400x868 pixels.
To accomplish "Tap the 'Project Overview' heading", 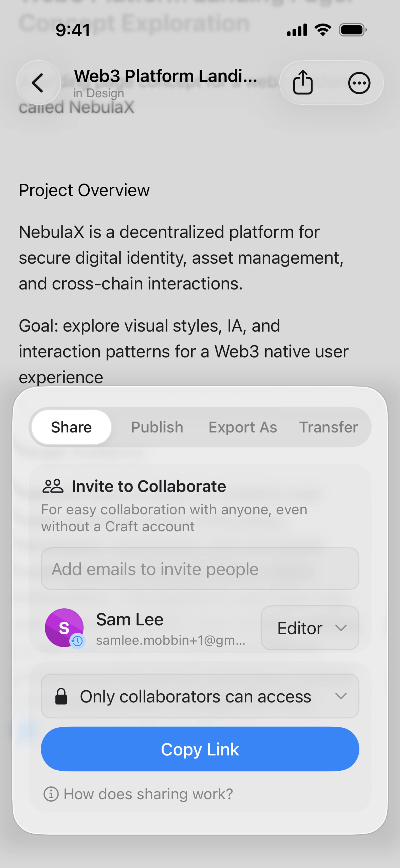I will point(84,190).
